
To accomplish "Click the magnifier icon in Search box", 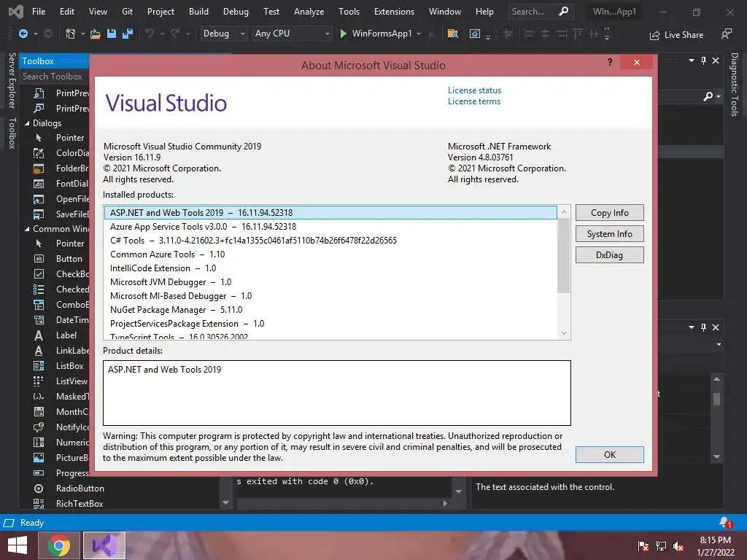I will tap(564, 11).
